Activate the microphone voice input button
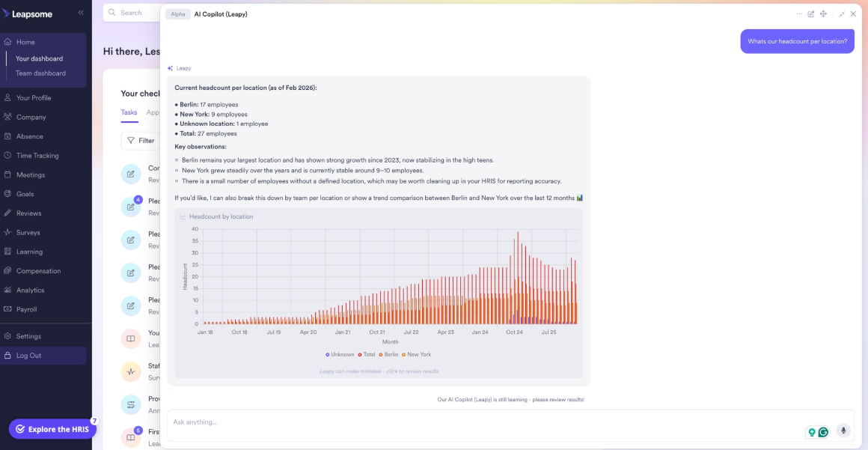This screenshot has width=868, height=450. click(x=843, y=430)
